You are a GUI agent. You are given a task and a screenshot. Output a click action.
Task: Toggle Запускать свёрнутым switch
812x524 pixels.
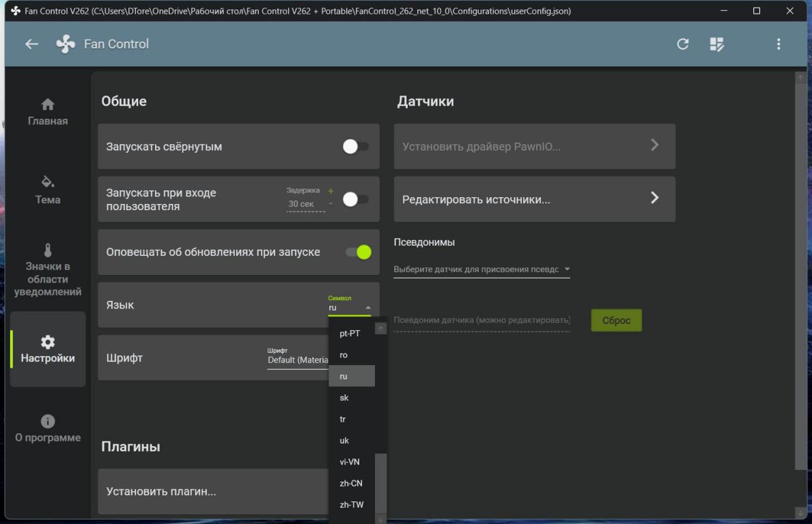click(356, 147)
